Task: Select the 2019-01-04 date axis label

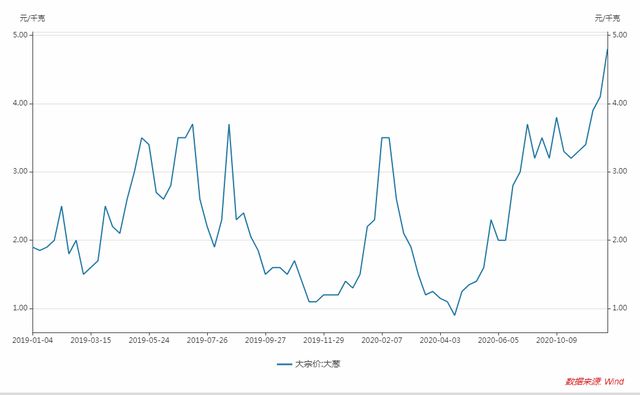Action: 33,340
